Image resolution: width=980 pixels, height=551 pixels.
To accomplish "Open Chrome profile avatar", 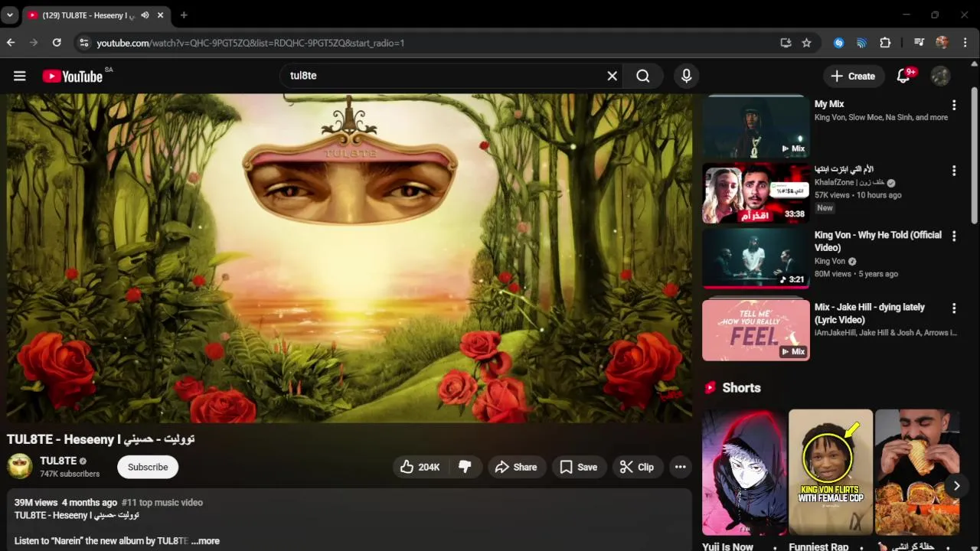I will pyautogui.click(x=942, y=43).
